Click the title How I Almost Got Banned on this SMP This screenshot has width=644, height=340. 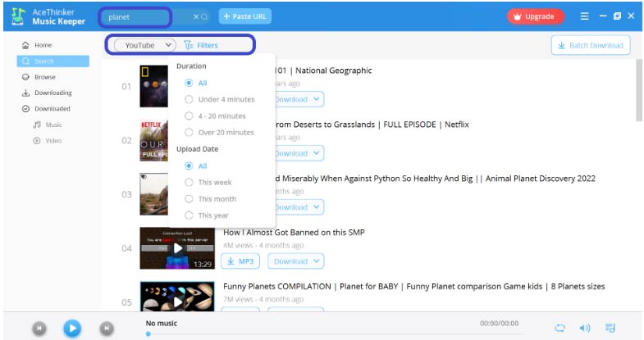294,233
